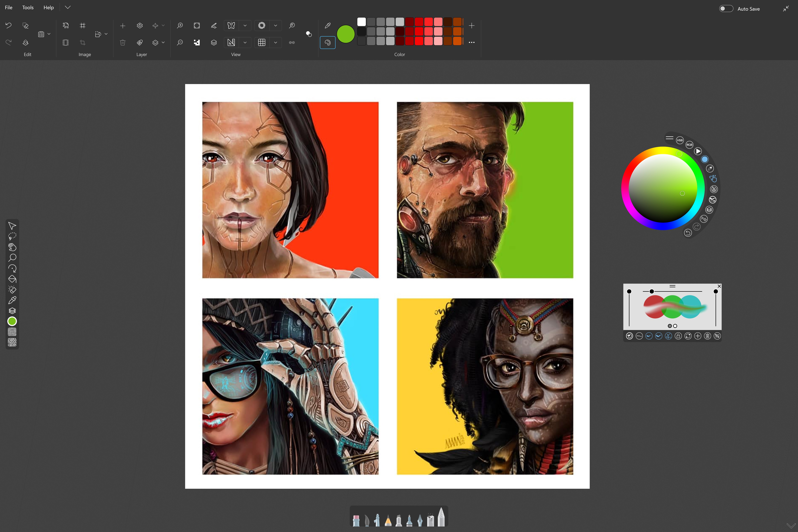Select the Hand pan tool
Image resolution: width=798 pixels, height=532 pixels.
point(12,247)
